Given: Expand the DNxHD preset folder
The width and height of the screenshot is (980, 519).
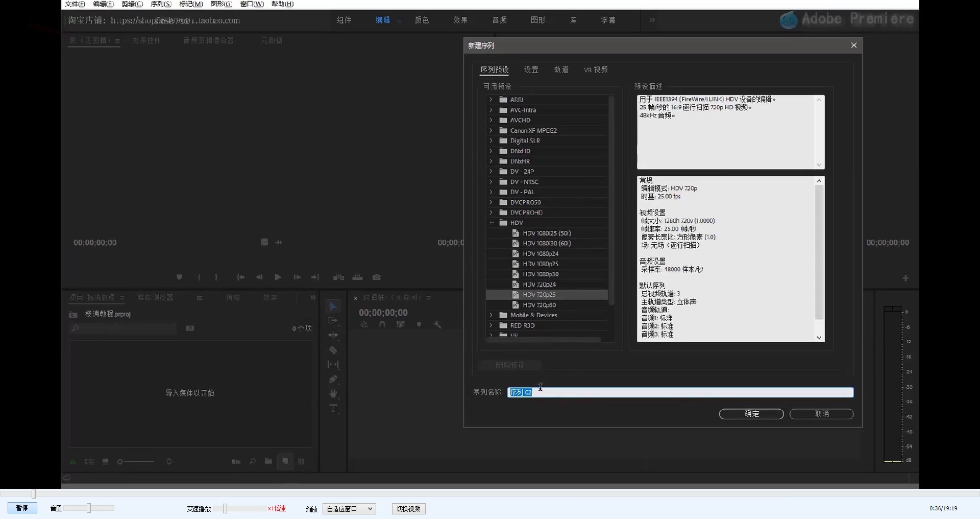Looking at the screenshot, I should click(x=491, y=151).
